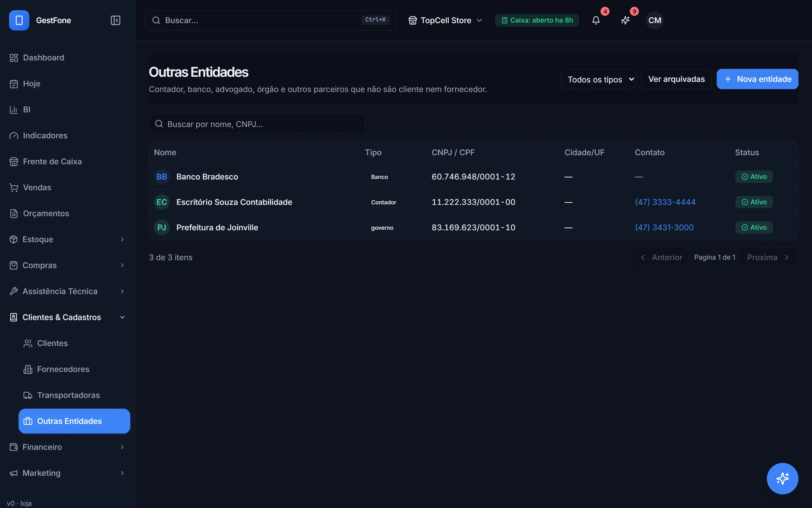Image resolution: width=812 pixels, height=508 pixels.
Task: Click the Banco type tag
Action: click(x=379, y=177)
